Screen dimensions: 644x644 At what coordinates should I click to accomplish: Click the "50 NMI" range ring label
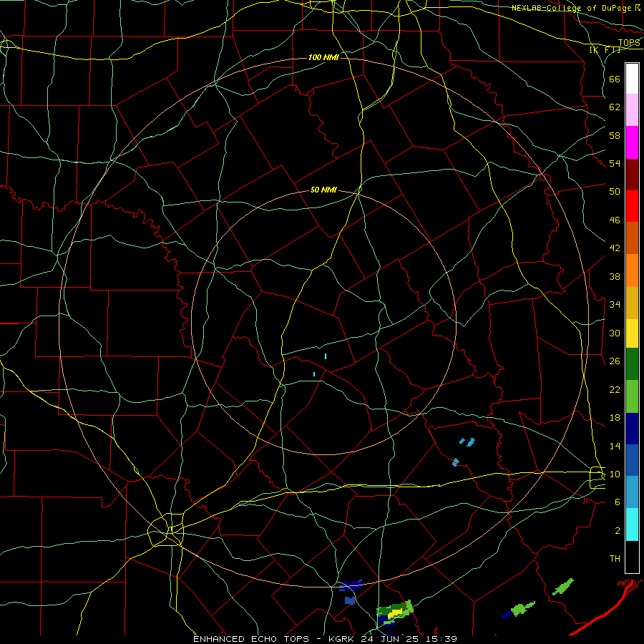pos(323,190)
